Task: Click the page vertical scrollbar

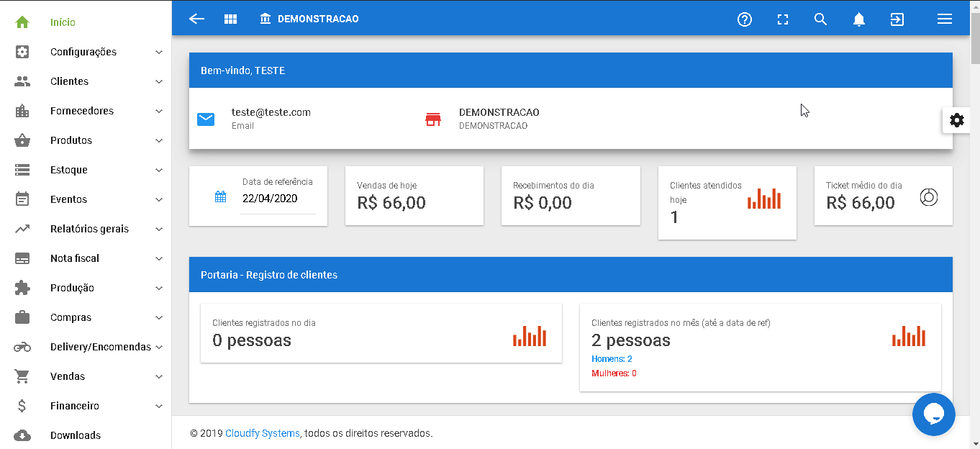Action: click(975, 224)
